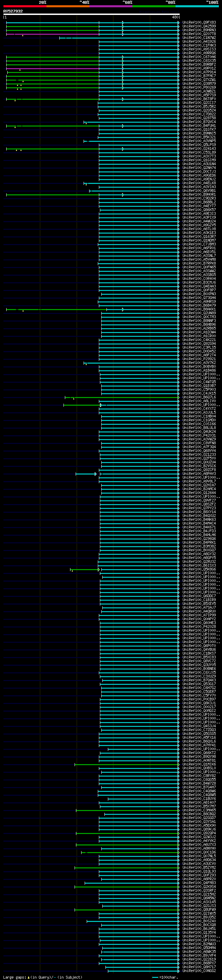Open hit UniRef100_Q9FX83
Screen dimensions: 222x980
[199, 23]
